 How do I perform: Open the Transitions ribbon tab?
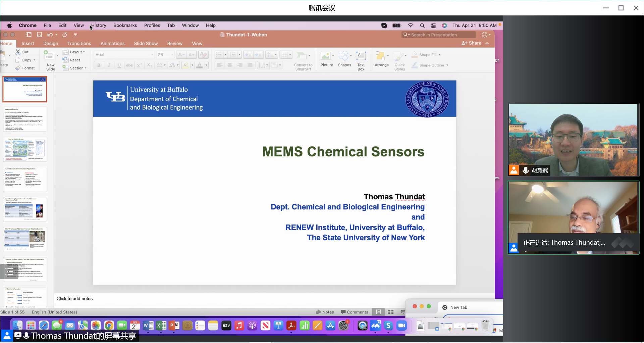[79, 44]
